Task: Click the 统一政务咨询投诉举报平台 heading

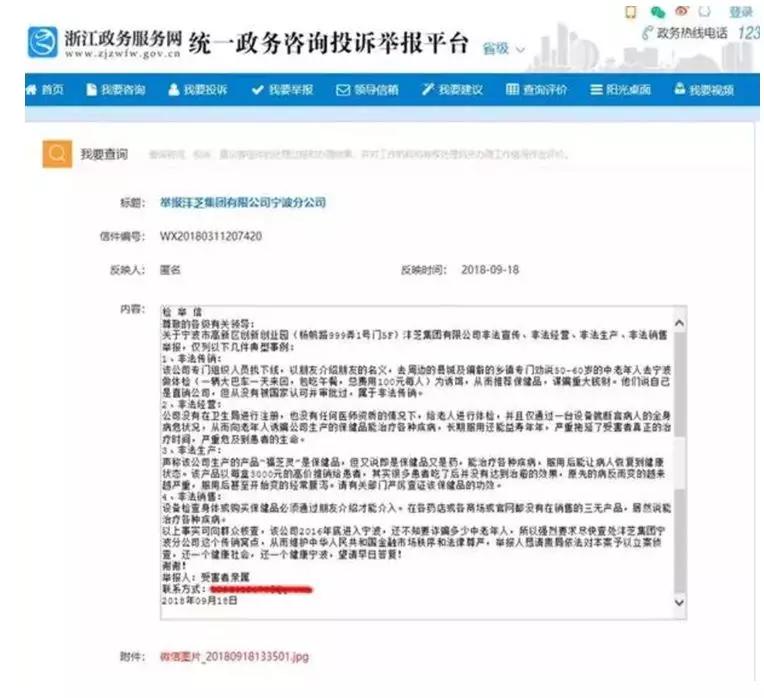Action: click(329, 43)
